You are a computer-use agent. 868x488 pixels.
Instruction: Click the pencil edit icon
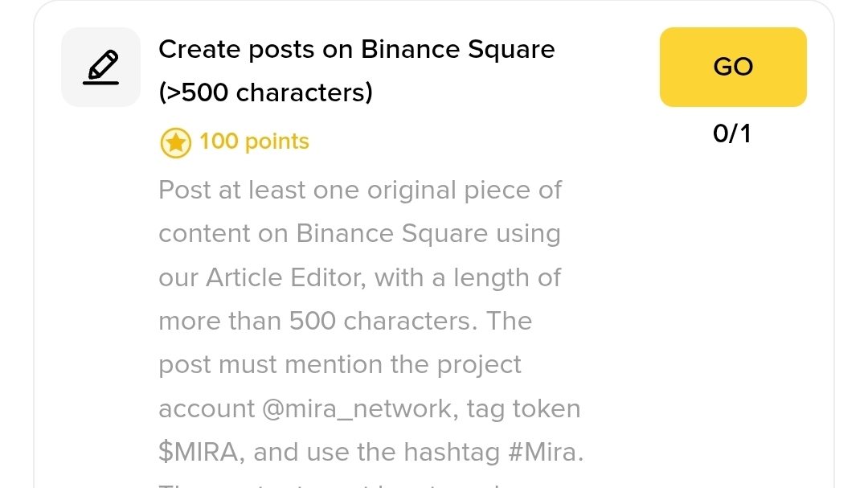pos(100,67)
